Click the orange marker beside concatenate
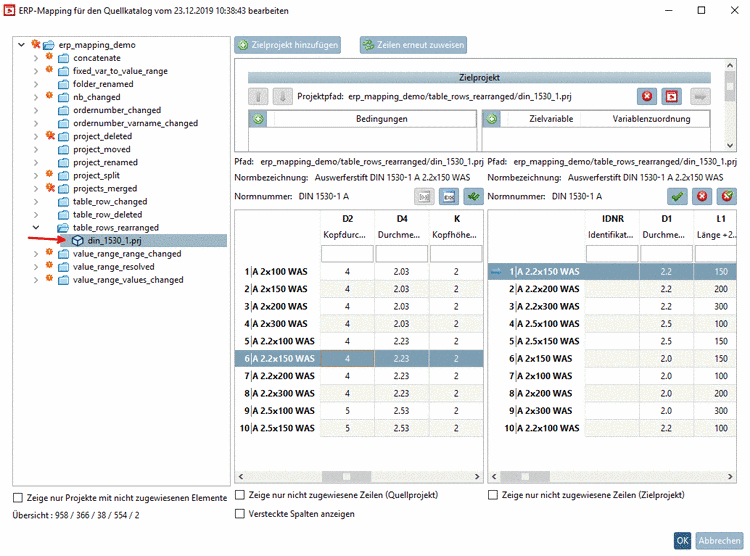This screenshot has width=750, height=556. pos(49,56)
